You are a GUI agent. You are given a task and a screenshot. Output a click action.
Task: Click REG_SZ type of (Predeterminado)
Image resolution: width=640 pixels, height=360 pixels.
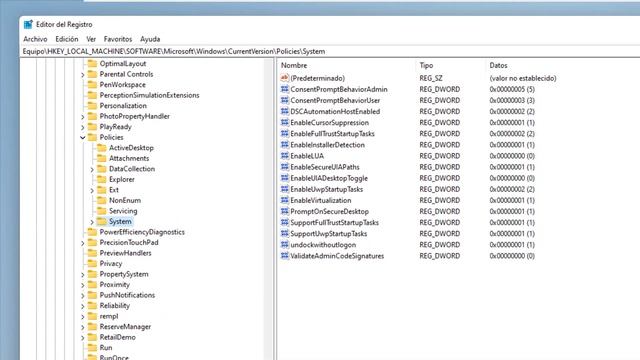pos(431,78)
